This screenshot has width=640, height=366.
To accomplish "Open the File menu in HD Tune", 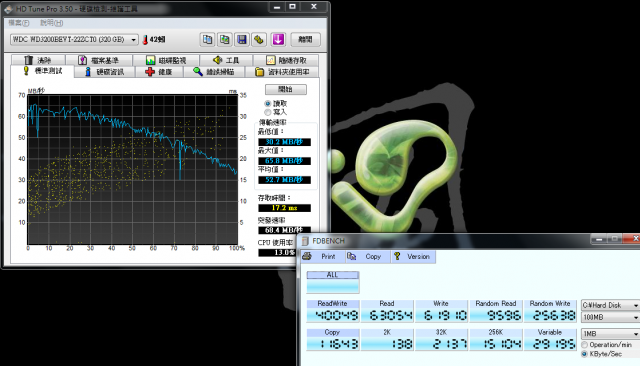I will (19, 23).
